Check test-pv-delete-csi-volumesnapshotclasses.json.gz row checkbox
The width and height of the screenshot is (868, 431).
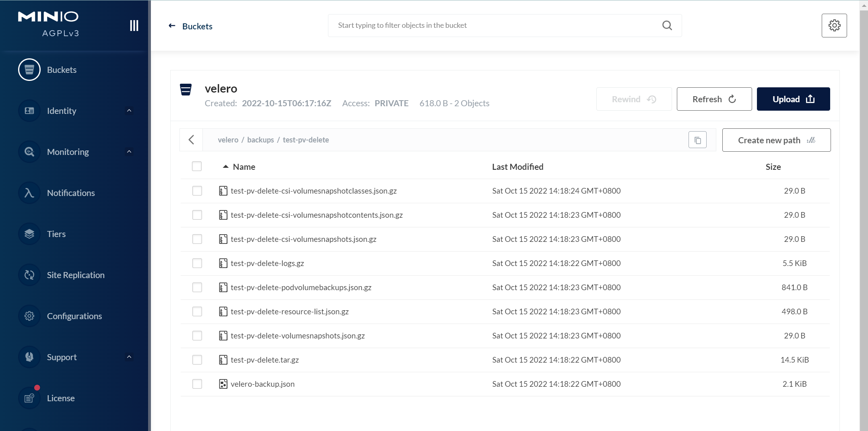(x=197, y=191)
